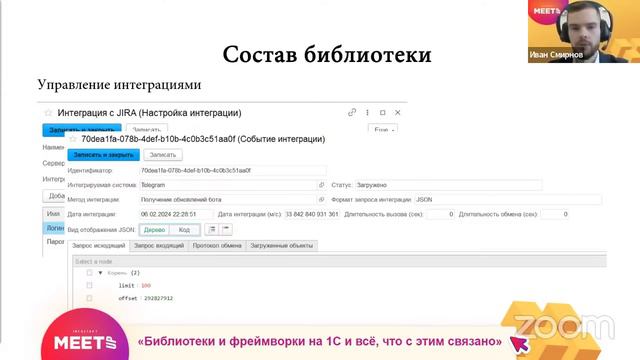
Task: Click link icon in JIRA window header
Action: (x=352, y=112)
